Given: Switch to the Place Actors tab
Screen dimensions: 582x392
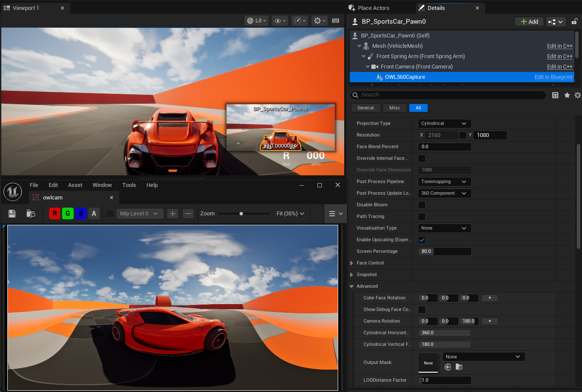Looking at the screenshot, I should tap(373, 8).
